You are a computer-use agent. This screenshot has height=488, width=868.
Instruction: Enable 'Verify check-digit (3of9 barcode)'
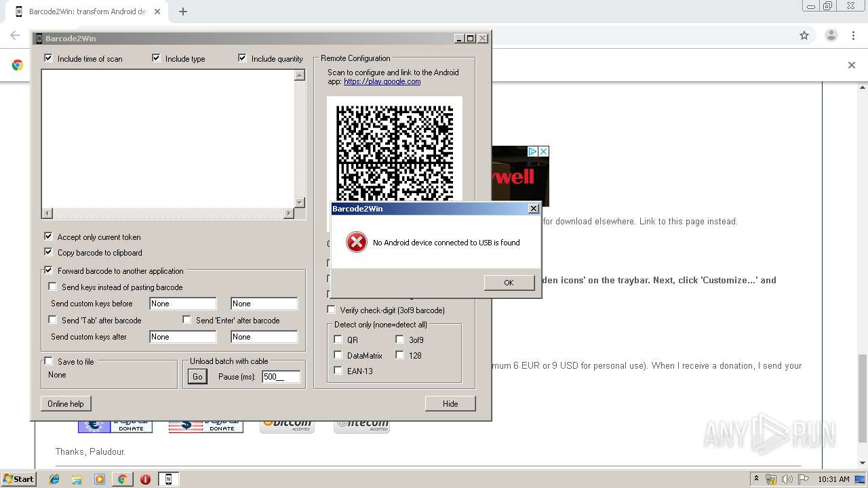[331, 310]
